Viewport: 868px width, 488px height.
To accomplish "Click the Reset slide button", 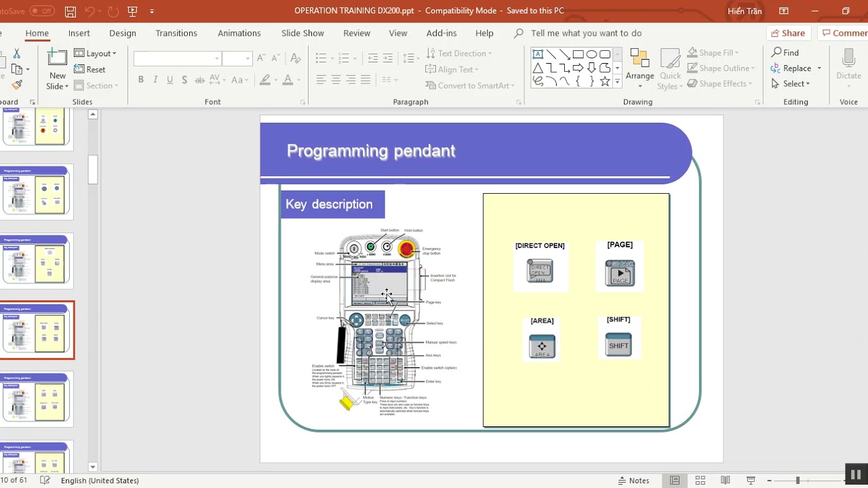I will pyautogui.click(x=90, y=69).
